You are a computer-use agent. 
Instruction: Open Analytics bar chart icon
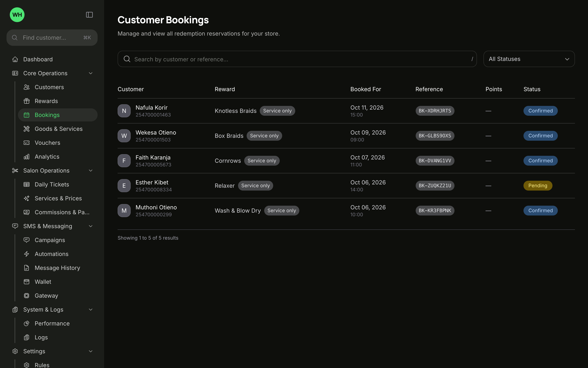coord(27,156)
